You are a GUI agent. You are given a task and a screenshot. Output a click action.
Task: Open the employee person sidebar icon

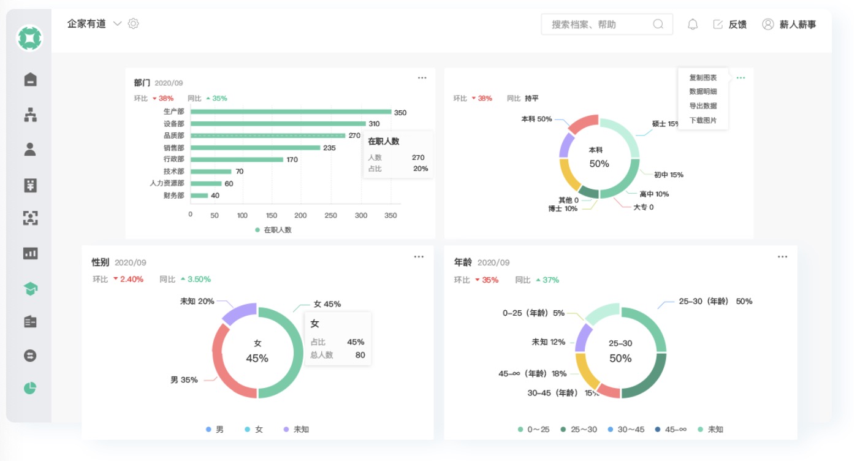tap(30, 149)
